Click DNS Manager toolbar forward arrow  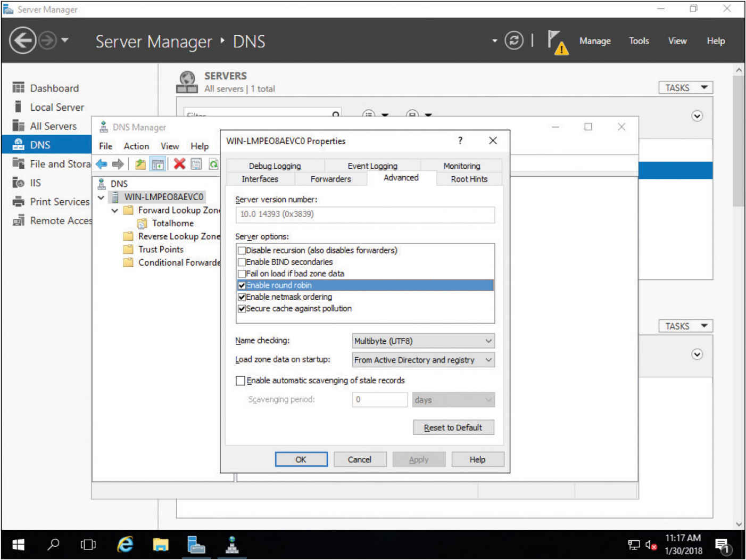118,164
